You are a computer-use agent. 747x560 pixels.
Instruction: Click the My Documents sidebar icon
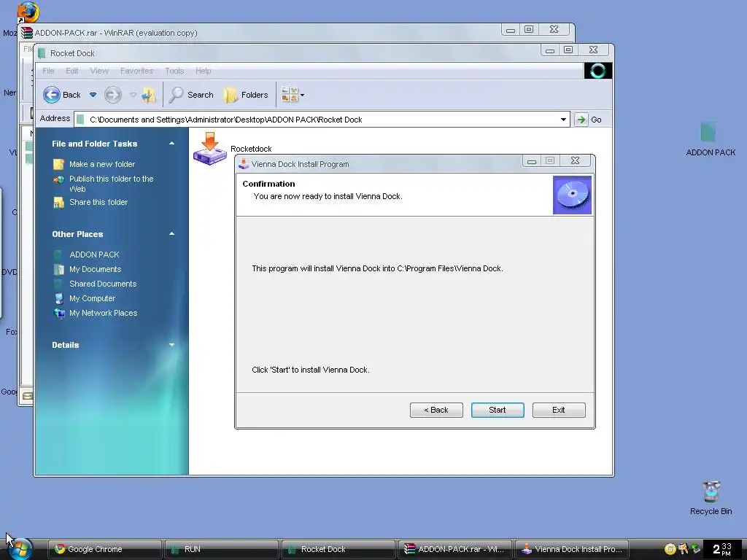click(58, 270)
